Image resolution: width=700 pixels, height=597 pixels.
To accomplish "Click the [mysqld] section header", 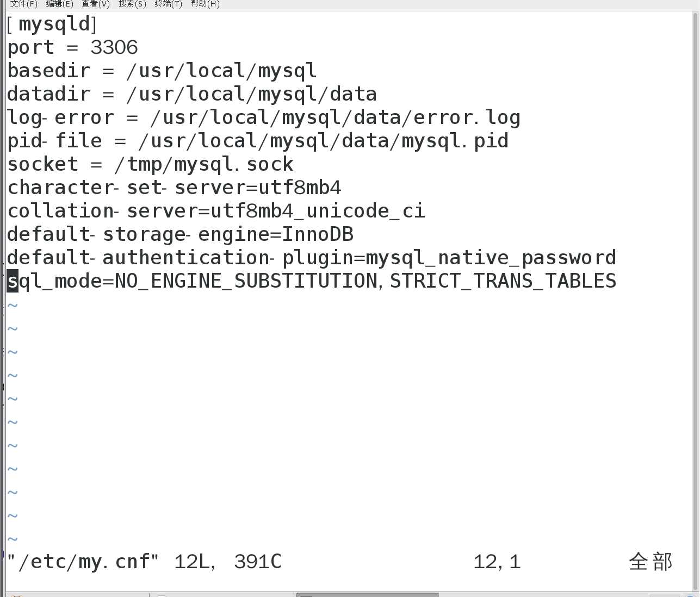I will (x=52, y=23).
